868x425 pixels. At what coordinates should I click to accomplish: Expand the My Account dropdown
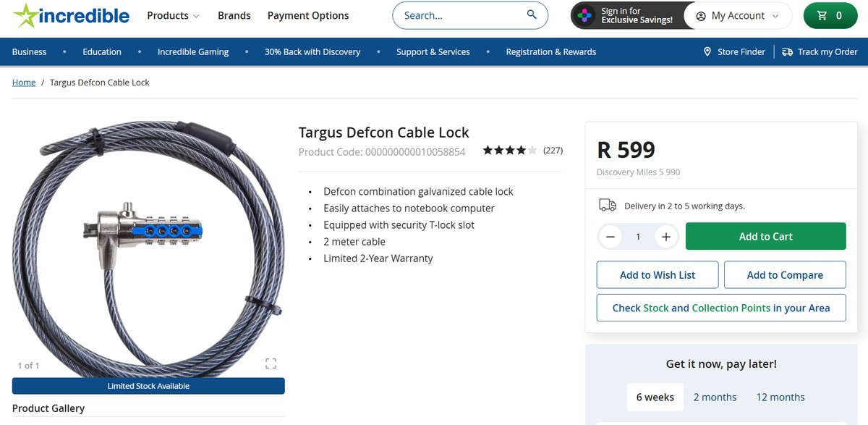pos(738,14)
